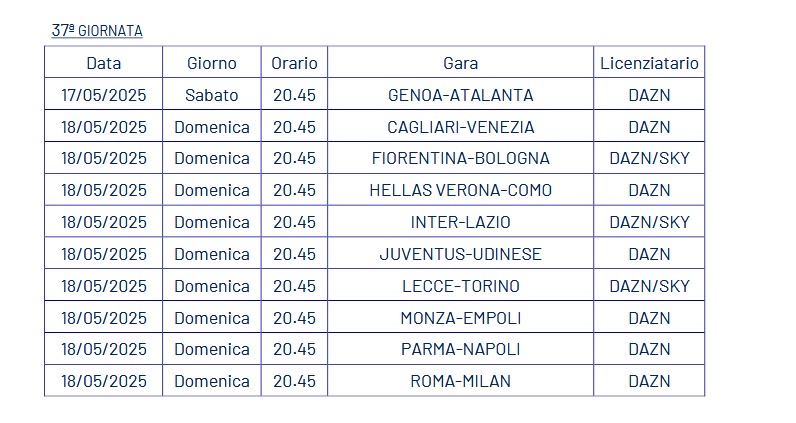Select the FIORENTINA-BOLOGNA match cell
Screen dimensions: 796x423
coord(460,158)
